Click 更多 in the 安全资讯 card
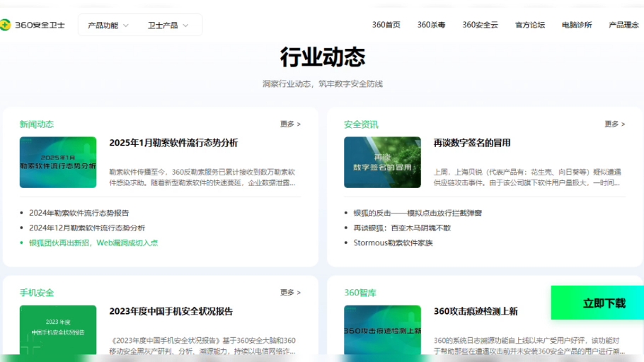The width and height of the screenshot is (644, 362). click(615, 124)
